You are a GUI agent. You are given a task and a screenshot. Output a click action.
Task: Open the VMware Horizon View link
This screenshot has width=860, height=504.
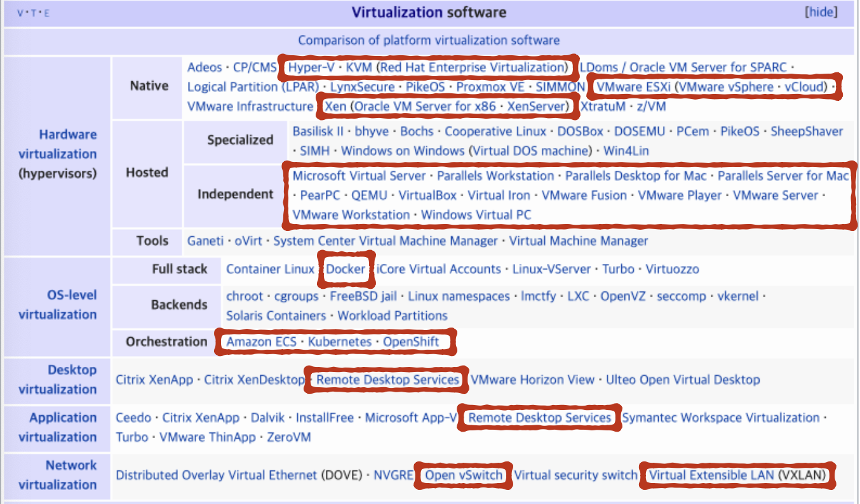533,380
